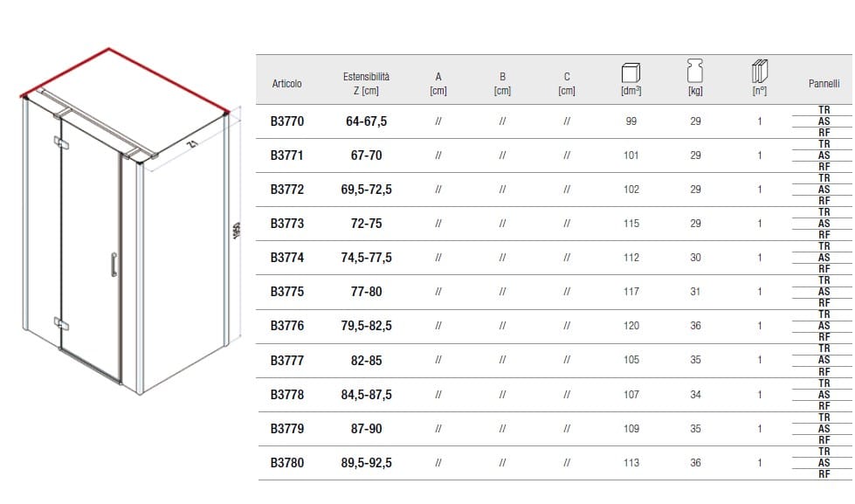Click the Estensibilità Z column header
Image resolution: width=855 pixels, height=504 pixels.
pyautogui.click(x=366, y=83)
